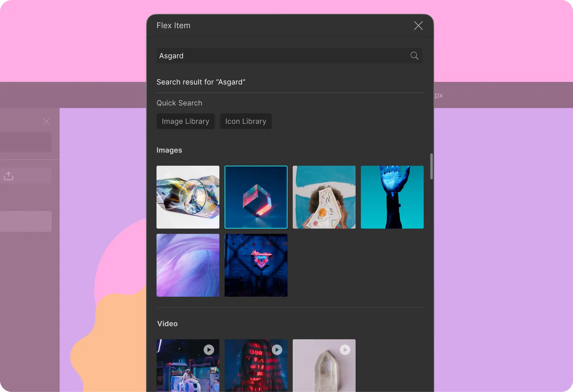Click the share/upload icon in side panel
This screenshot has height=392, width=573.
tap(9, 176)
